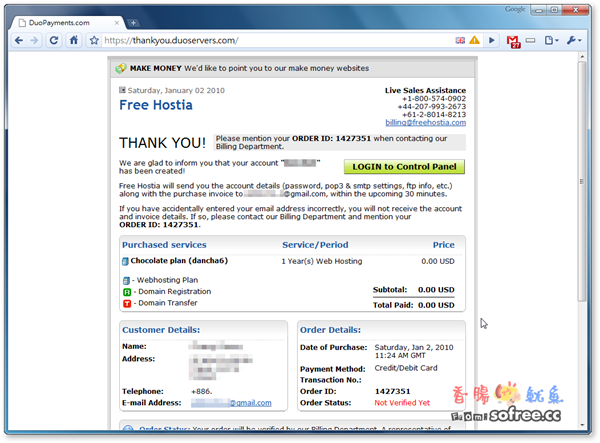600x443 pixels.
Task: Open the page menu dropdown
Action: (x=551, y=40)
